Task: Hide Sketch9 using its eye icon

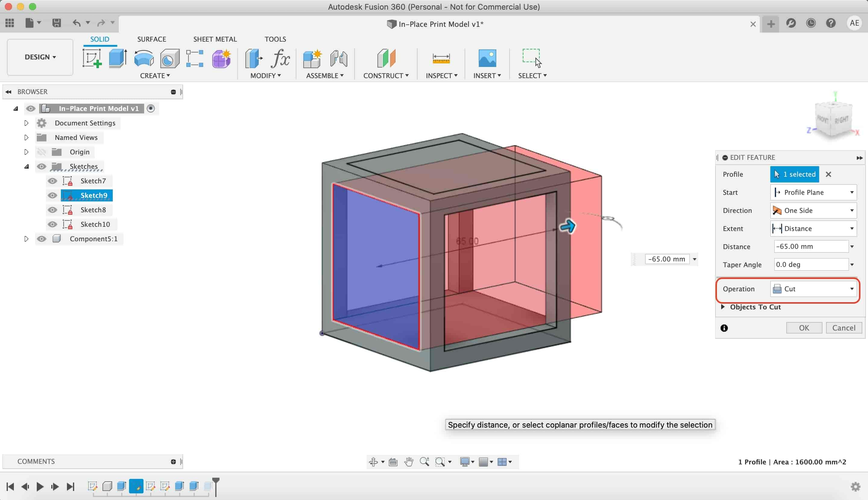Action: tap(52, 195)
